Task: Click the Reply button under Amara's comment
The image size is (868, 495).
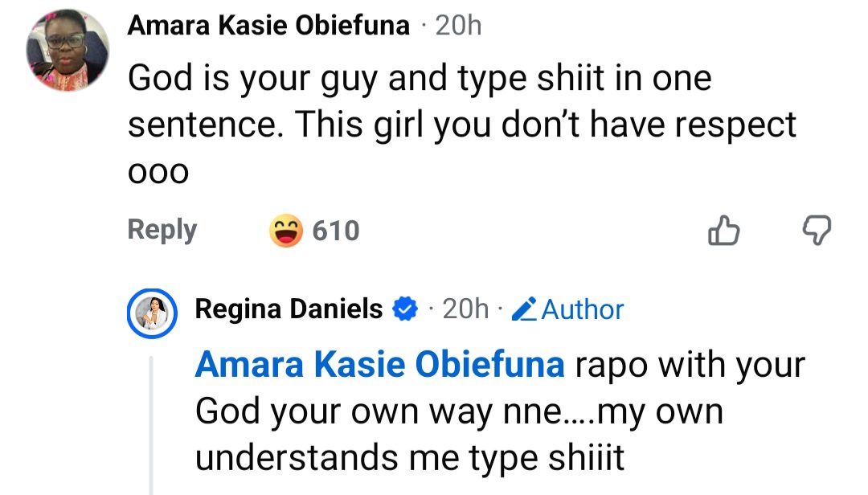Action: 162,231
